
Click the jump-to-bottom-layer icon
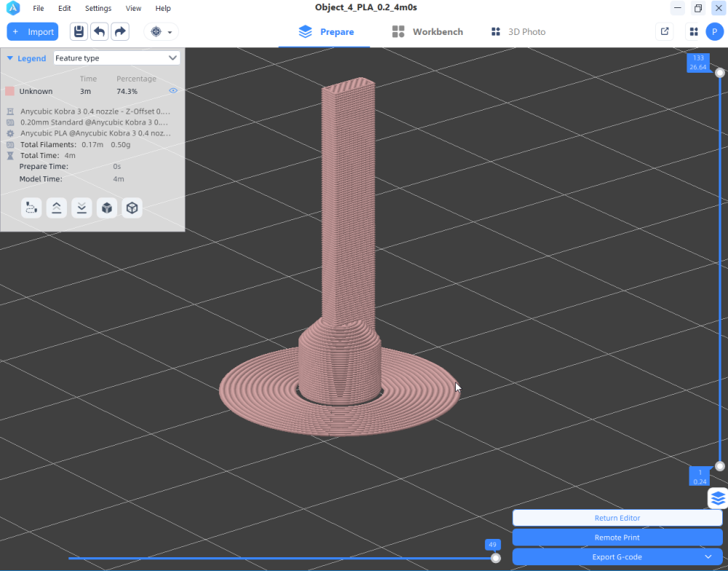(x=82, y=208)
